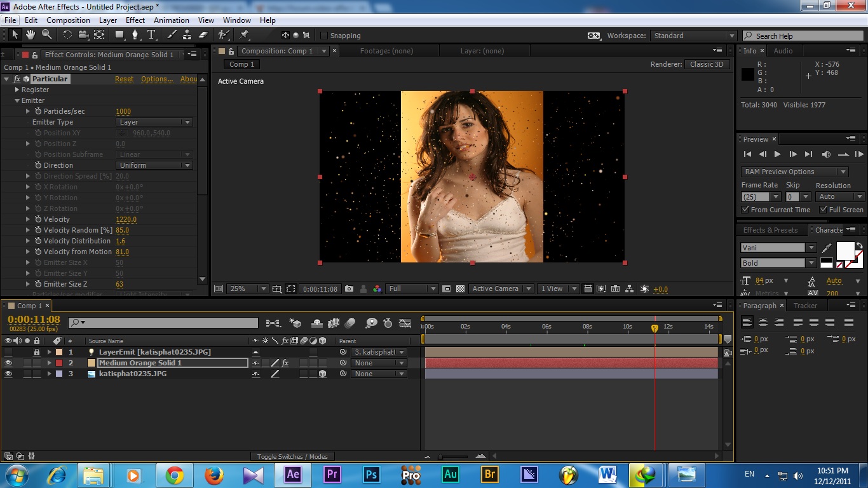The height and width of the screenshot is (488, 868).
Task: Click the region of interest icon
Action: click(x=290, y=288)
